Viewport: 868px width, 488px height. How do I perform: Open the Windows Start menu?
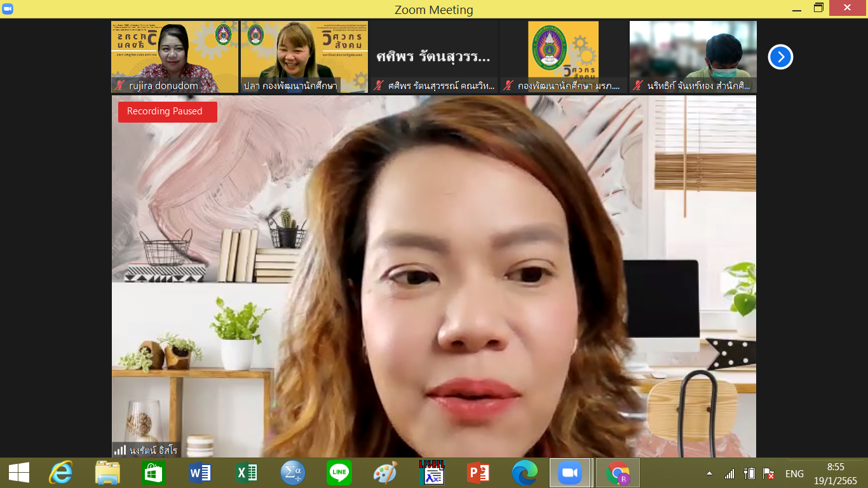pos(19,473)
